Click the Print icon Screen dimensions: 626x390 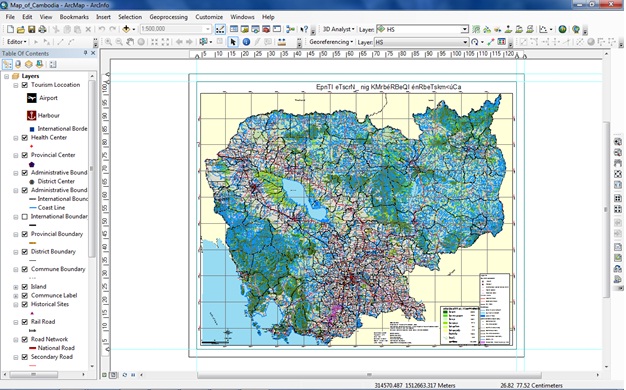pyautogui.click(x=42, y=29)
